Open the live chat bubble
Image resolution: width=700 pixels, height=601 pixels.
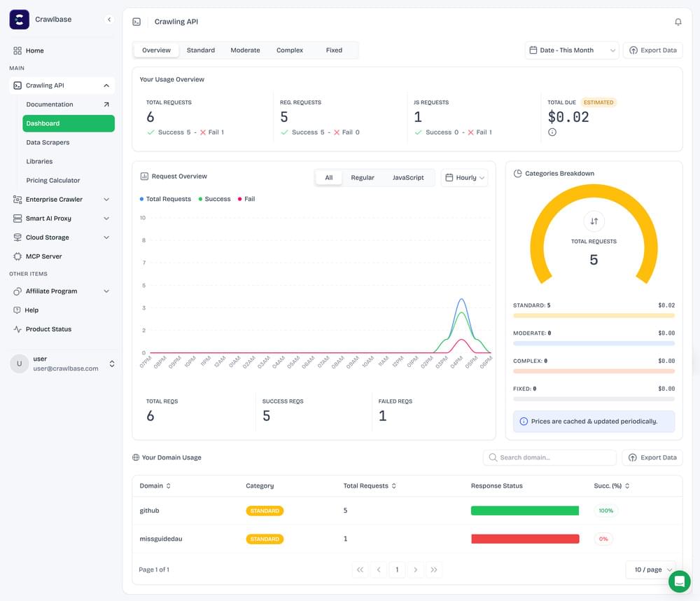[x=679, y=581]
